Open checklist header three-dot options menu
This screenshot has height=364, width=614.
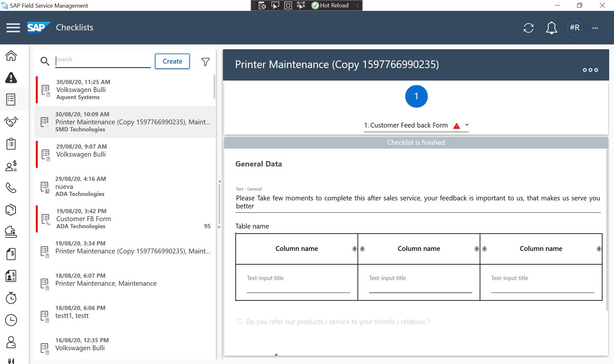tap(590, 70)
